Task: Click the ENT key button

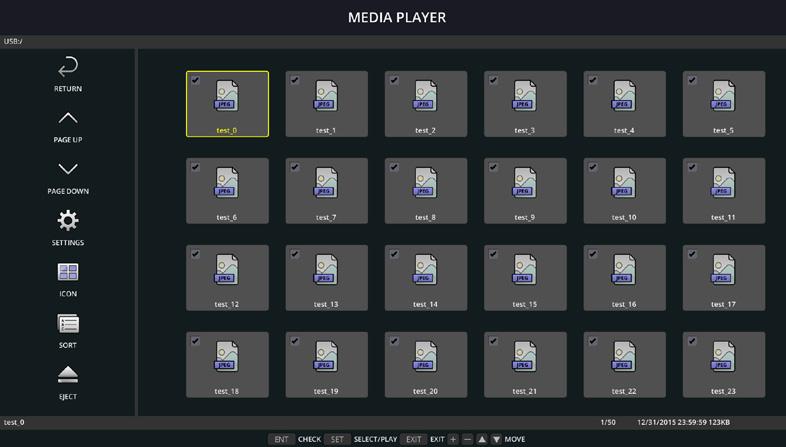Action: coord(281,439)
